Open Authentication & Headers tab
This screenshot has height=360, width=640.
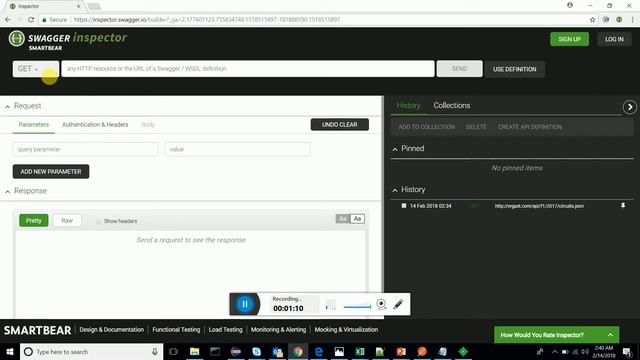95,124
